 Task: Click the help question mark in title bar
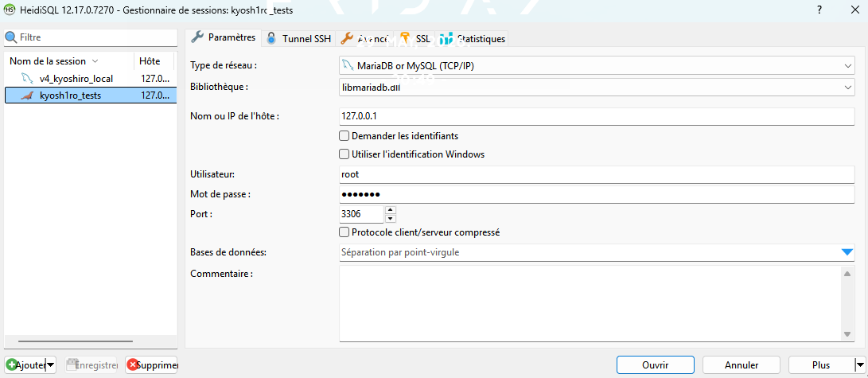[819, 10]
